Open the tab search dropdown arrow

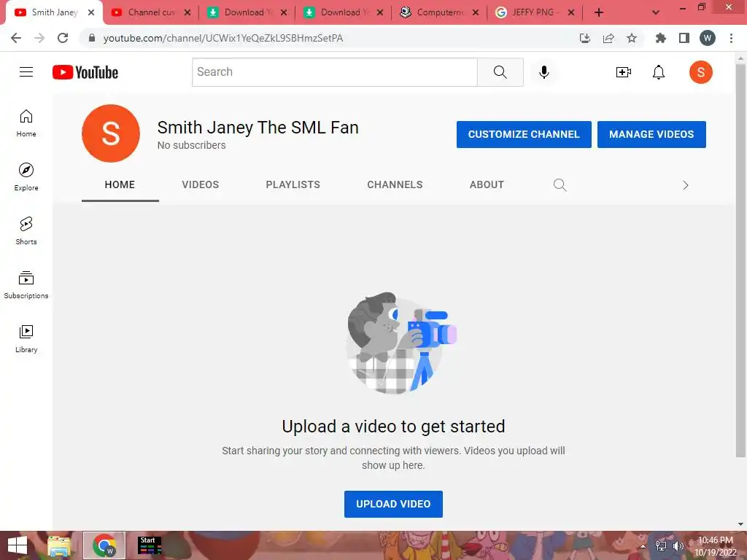[x=656, y=12]
